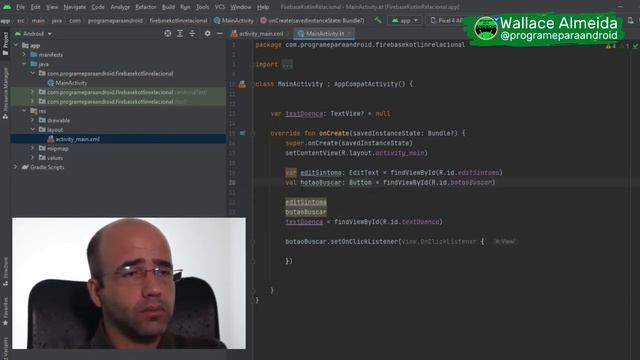The image size is (640, 360).
Task: Collapse the app module node
Action: (x=16, y=45)
